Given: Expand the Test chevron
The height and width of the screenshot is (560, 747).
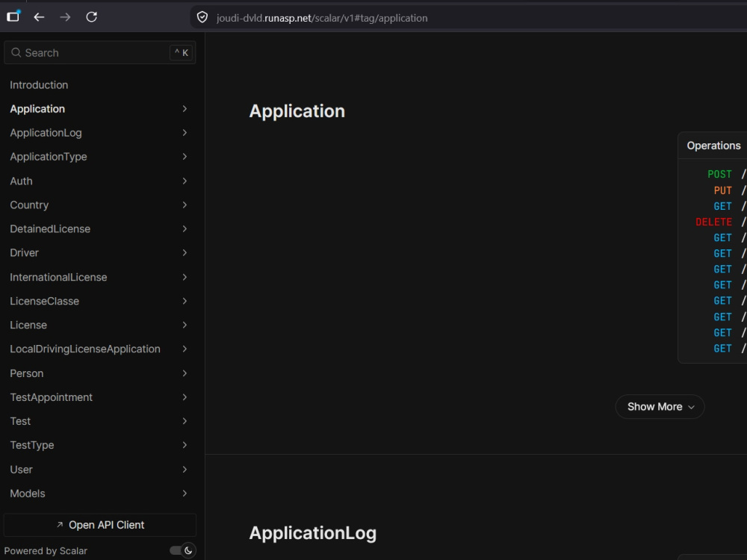Looking at the screenshot, I should pos(185,421).
